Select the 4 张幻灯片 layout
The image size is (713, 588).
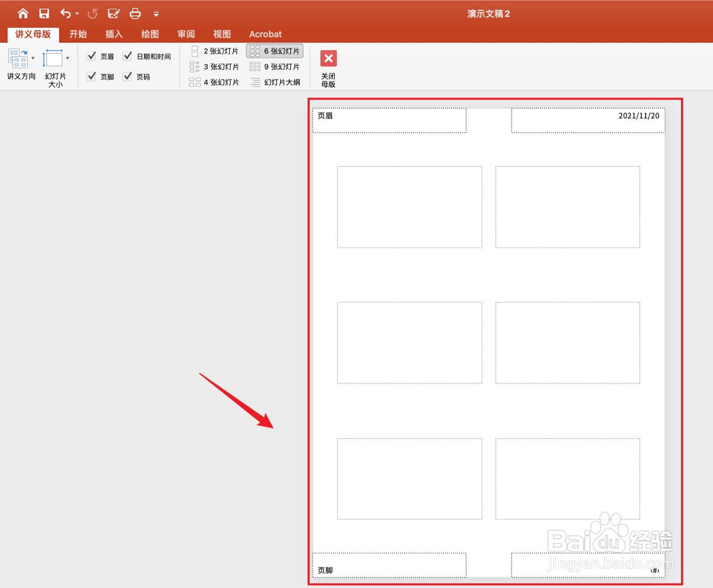[214, 82]
